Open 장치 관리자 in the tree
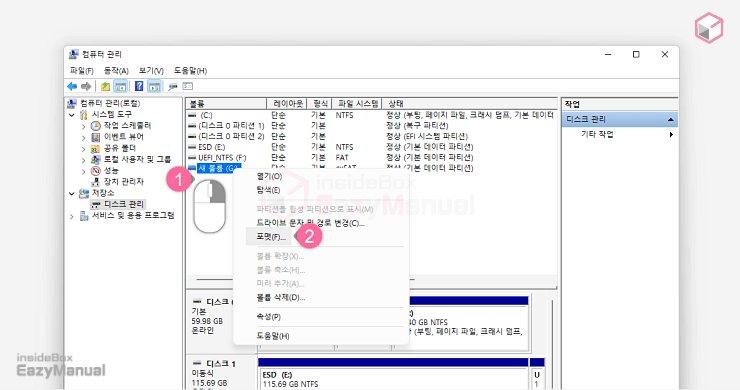740x390 pixels. [x=124, y=182]
